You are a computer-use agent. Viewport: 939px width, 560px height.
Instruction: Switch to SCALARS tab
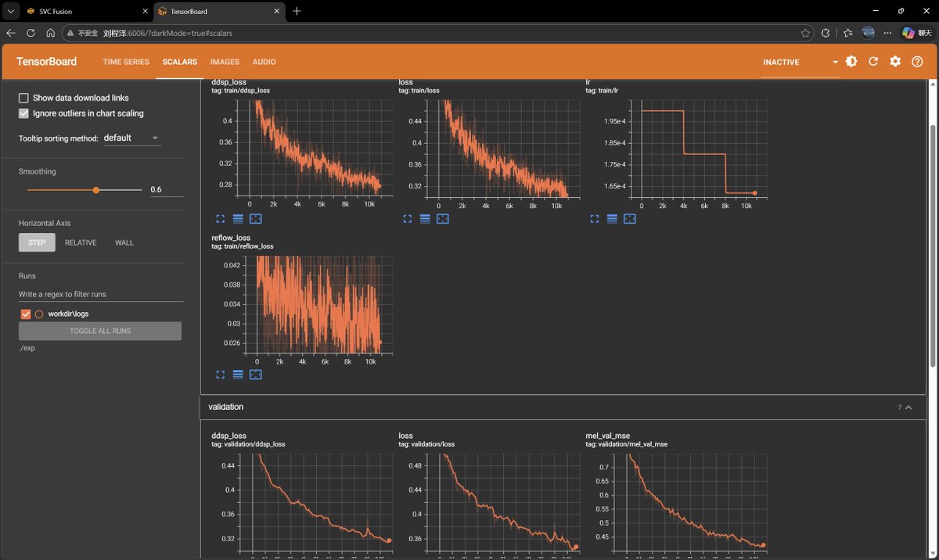[x=179, y=62]
